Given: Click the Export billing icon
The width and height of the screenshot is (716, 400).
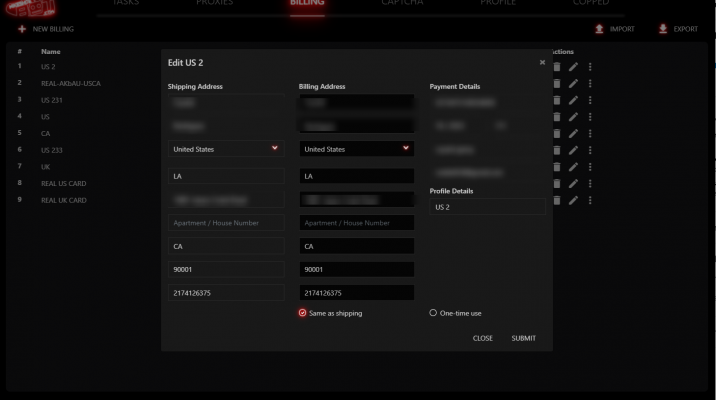Looking at the screenshot, I should point(663,29).
